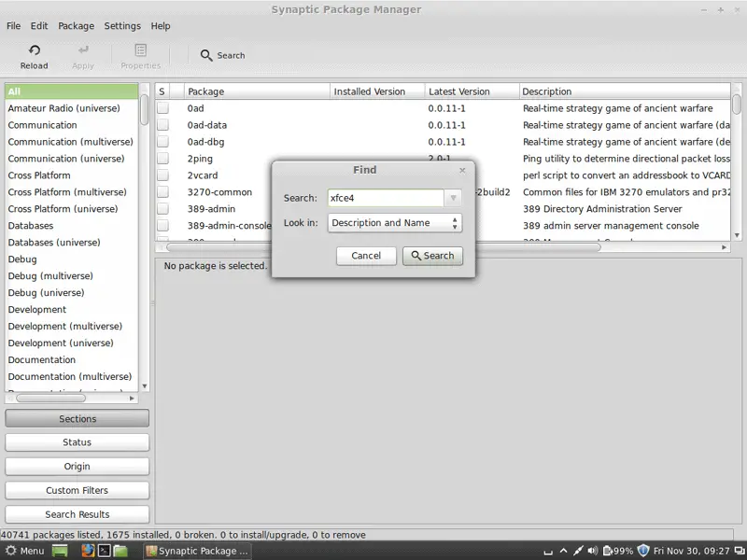Open the File menu
747x560 pixels.
click(x=13, y=26)
